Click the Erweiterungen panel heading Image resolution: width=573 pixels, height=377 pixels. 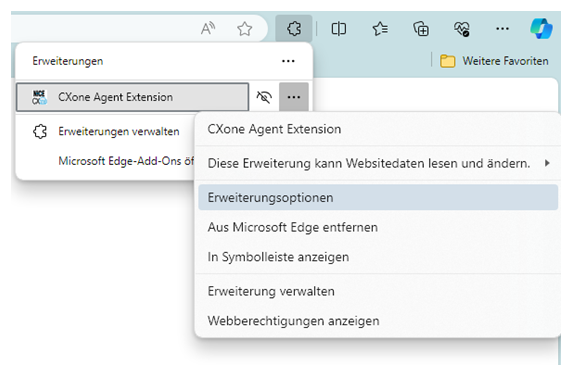(68, 61)
